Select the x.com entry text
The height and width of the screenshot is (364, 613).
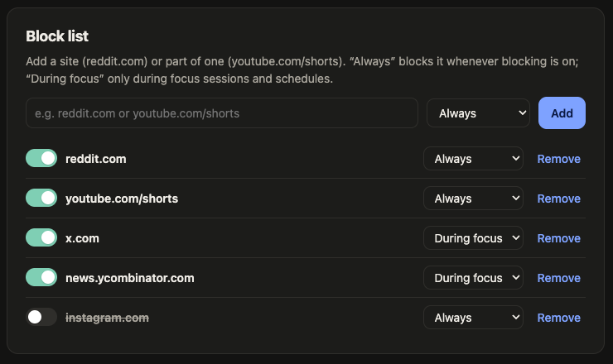click(82, 238)
